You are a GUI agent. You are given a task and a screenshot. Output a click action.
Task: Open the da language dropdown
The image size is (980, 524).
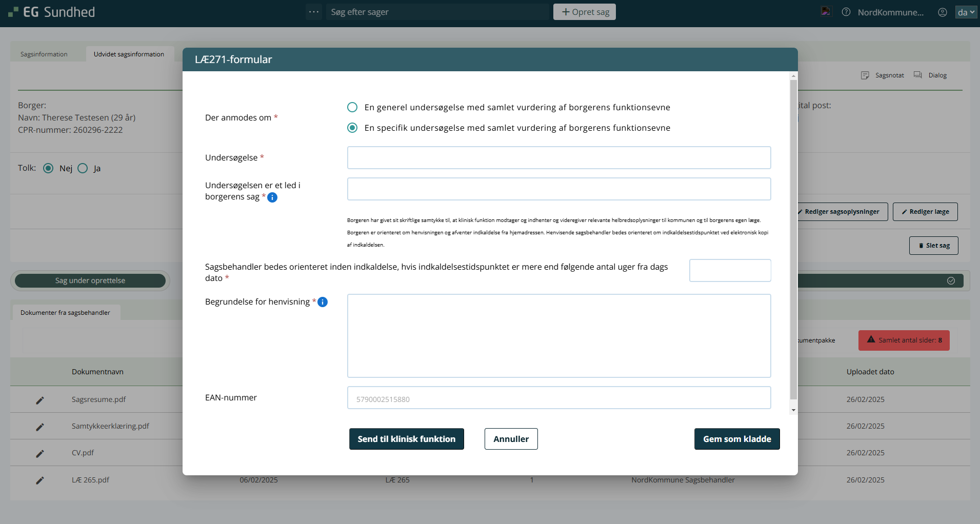(x=966, y=12)
